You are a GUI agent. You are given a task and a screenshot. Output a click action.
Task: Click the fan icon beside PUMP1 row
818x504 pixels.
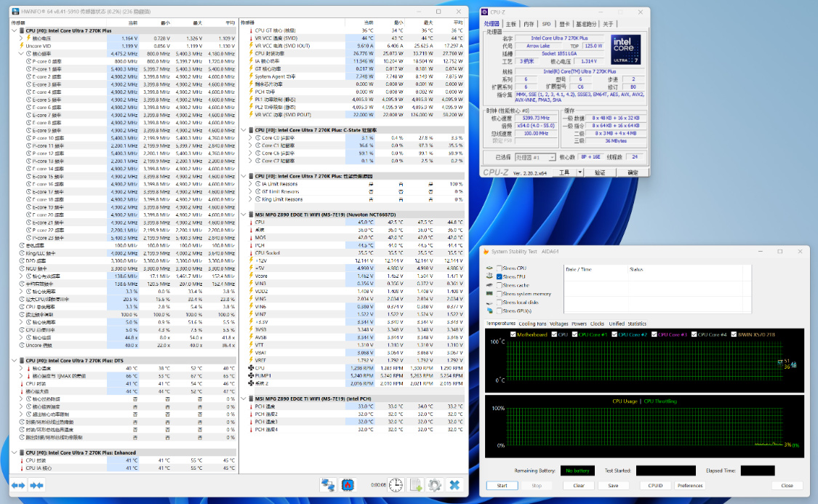[x=251, y=376]
